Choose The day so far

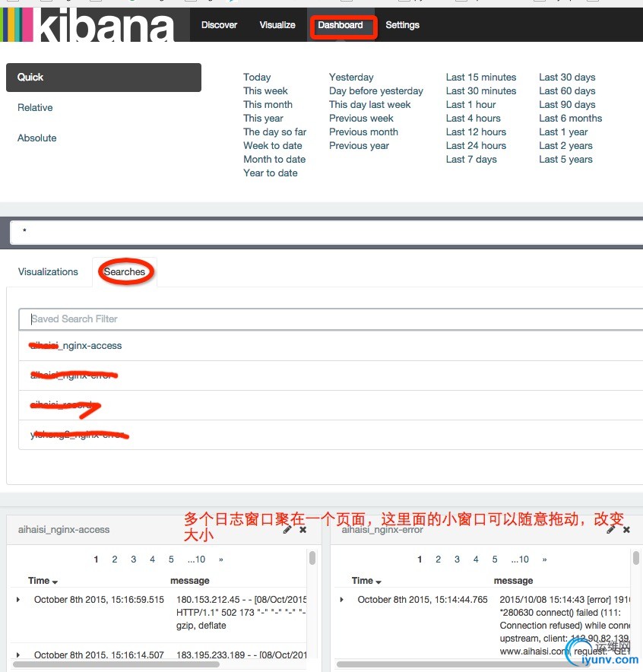(x=274, y=132)
